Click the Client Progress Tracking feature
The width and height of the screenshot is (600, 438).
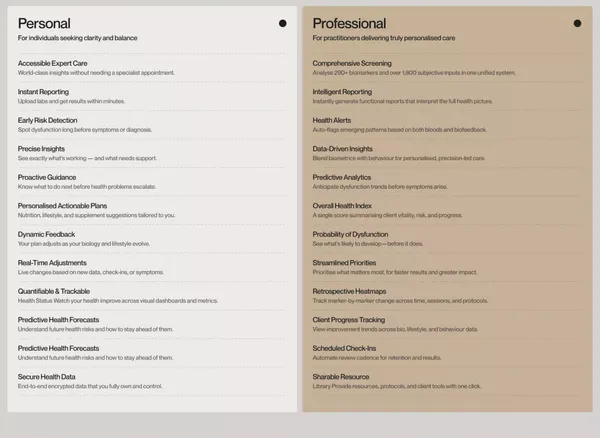[349, 320]
